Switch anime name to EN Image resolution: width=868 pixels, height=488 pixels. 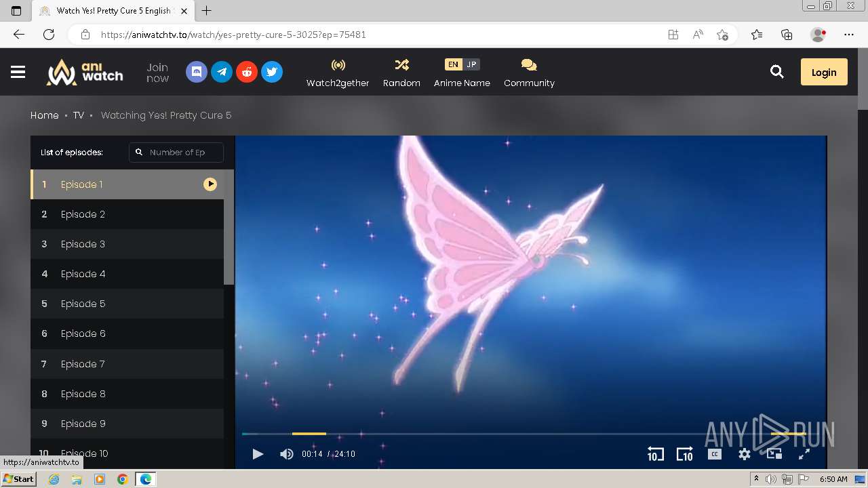(x=453, y=64)
